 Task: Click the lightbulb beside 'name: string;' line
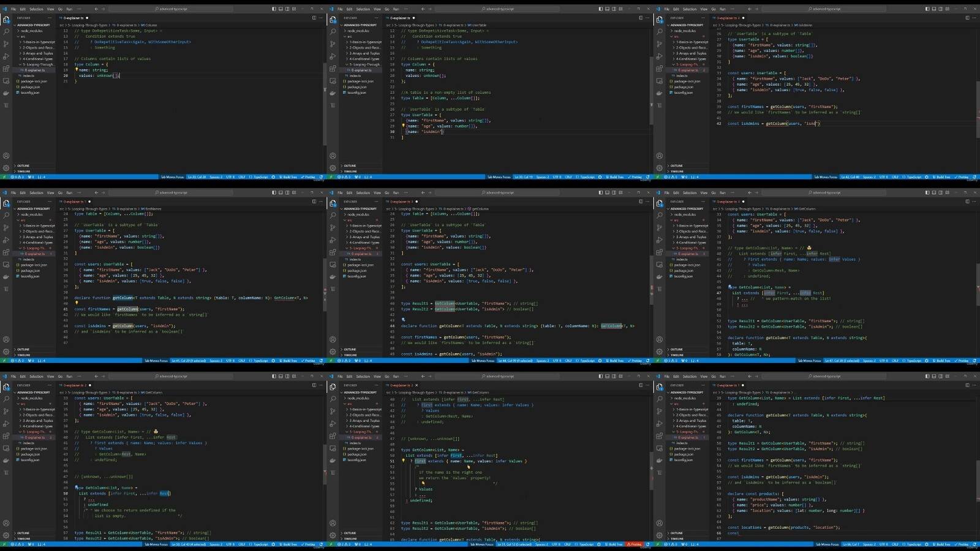click(77, 70)
